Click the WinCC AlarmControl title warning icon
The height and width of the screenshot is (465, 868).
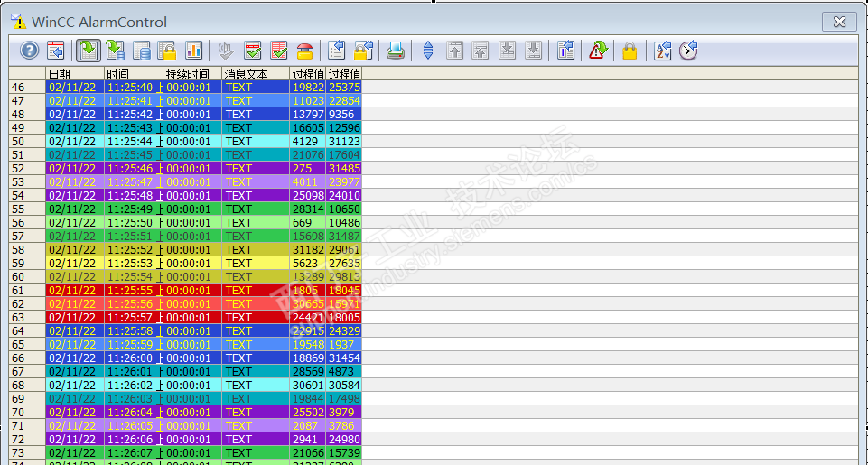point(18,22)
